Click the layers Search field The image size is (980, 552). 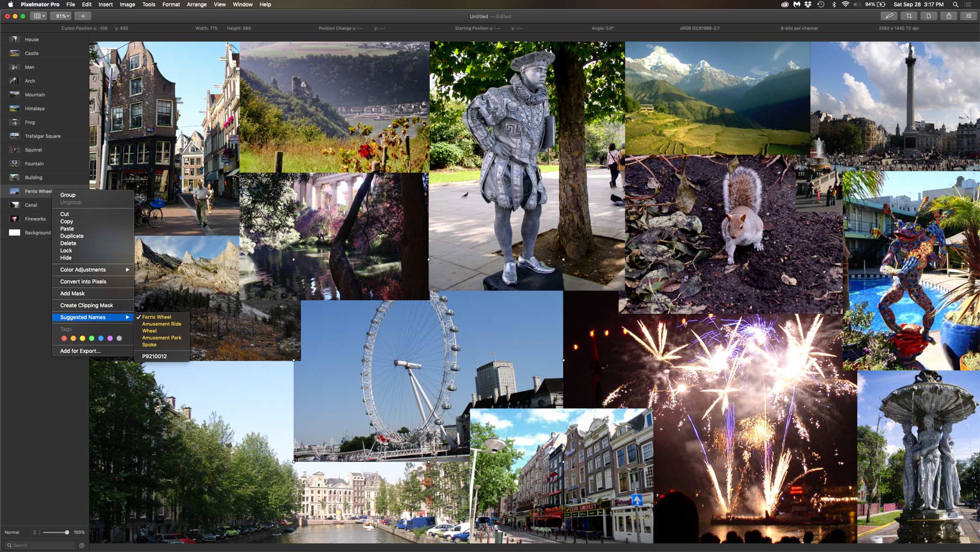pyautogui.click(x=41, y=545)
